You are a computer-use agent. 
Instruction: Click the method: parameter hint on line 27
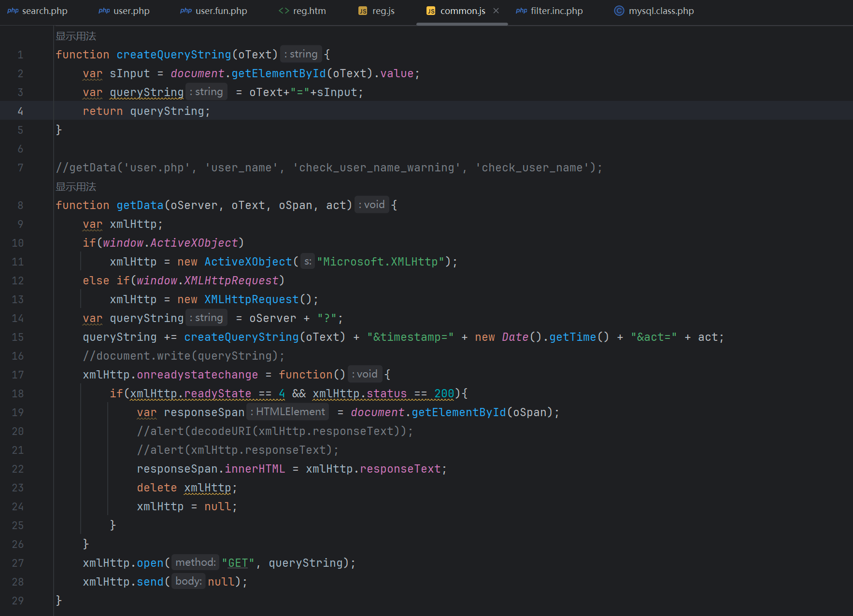click(x=195, y=562)
